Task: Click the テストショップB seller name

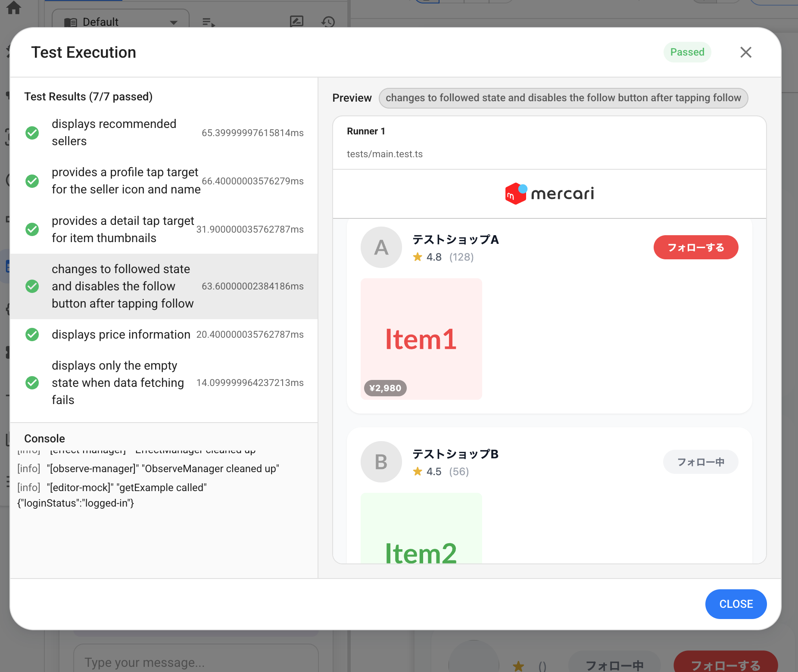Action: [455, 454]
